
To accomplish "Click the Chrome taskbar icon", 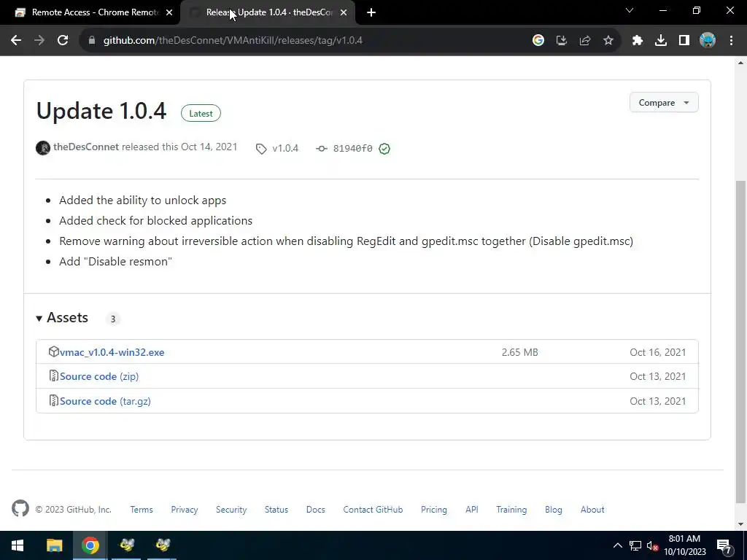I will (90, 545).
